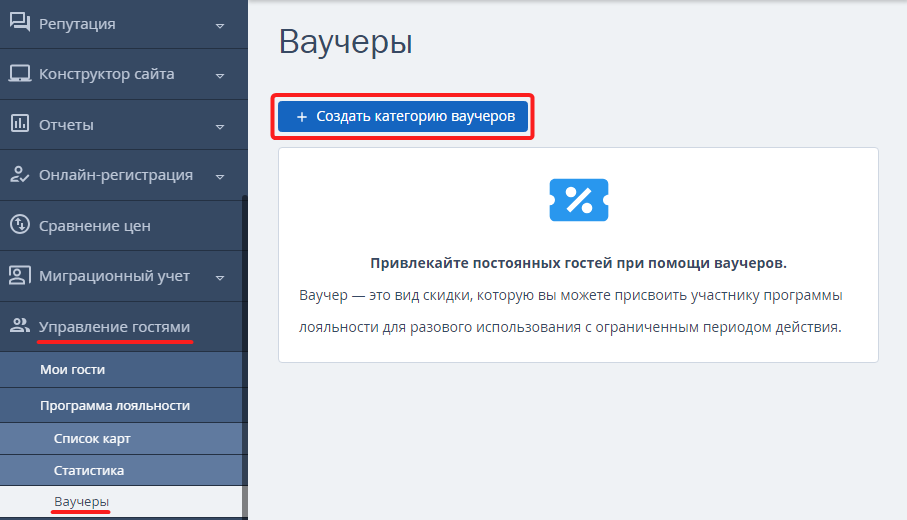Click the Сравнение цен arrows circle icon

pos(20,224)
